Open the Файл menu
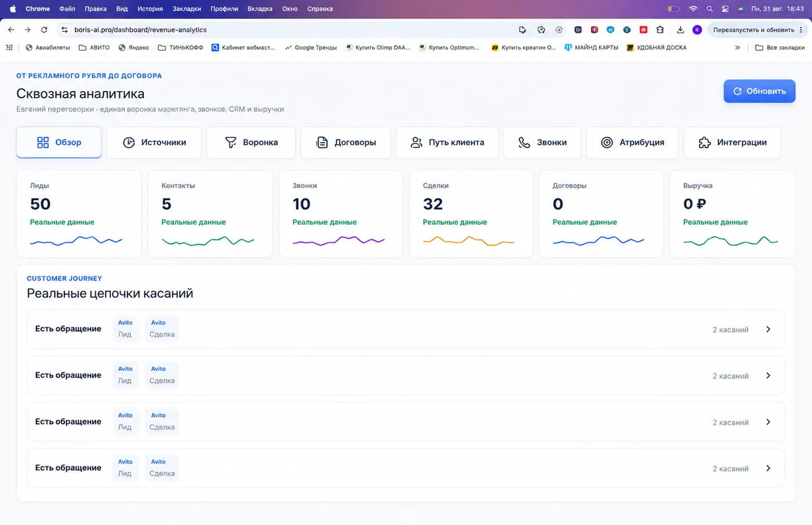 [67, 9]
